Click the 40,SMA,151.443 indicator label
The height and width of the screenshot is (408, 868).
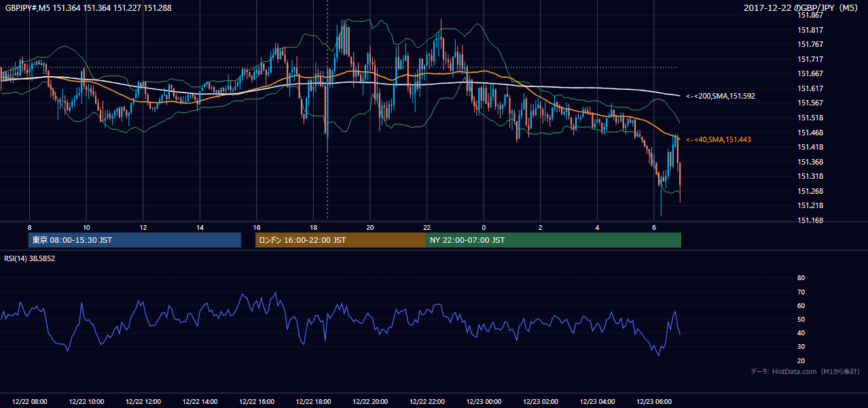(719, 139)
